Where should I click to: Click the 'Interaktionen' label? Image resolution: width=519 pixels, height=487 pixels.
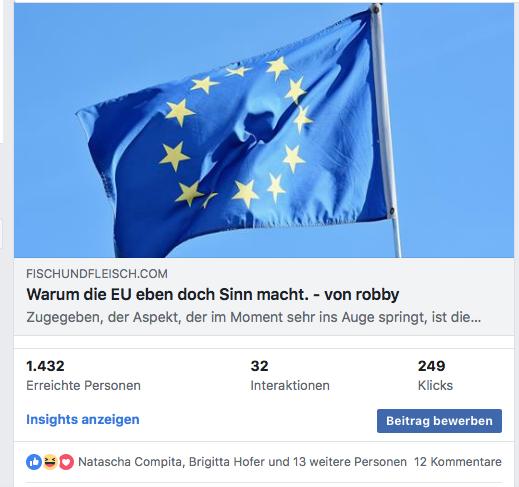click(290, 386)
